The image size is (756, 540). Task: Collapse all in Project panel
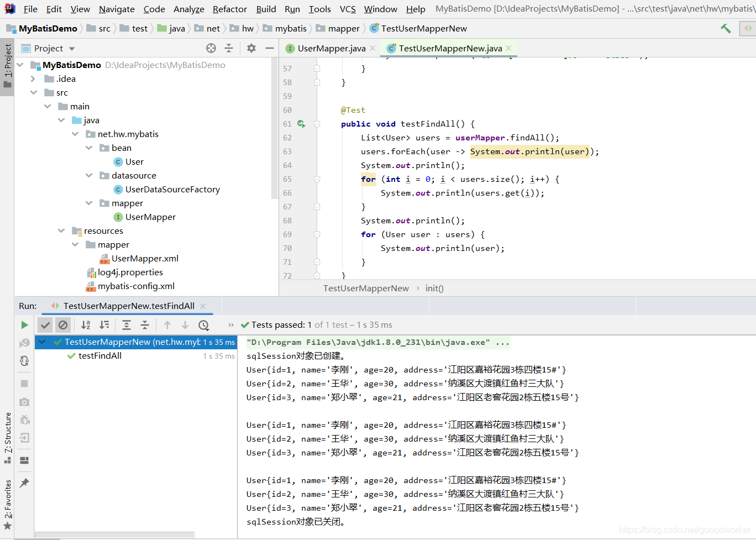click(x=229, y=49)
